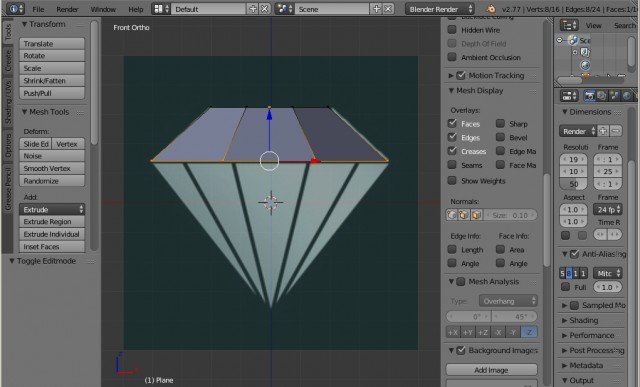The image size is (640, 387).
Task: Uncheck the Faces overlay checkbox
Action: pos(452,123)
